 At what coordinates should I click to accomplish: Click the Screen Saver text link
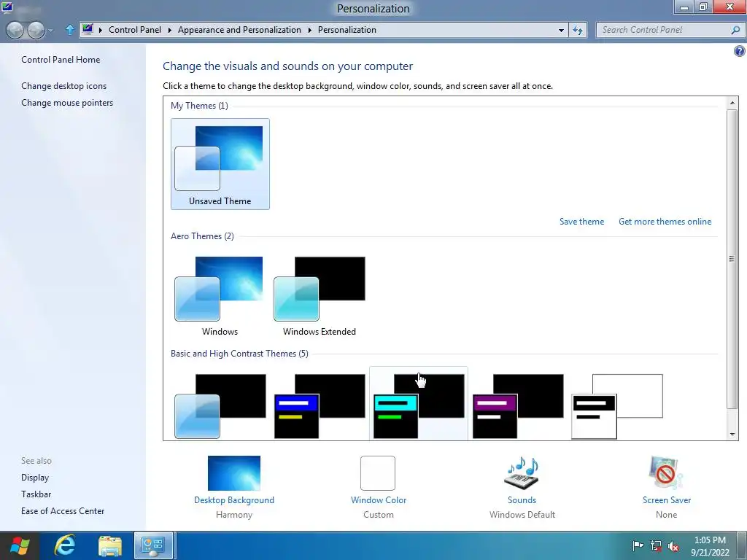click(x=667, y=500)
